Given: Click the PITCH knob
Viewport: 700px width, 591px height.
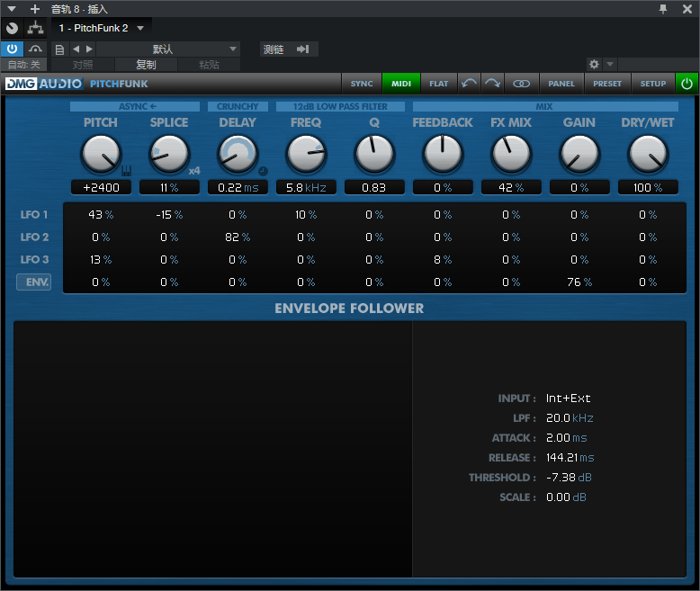Looking at the screenshot, I should coord(101,154).
